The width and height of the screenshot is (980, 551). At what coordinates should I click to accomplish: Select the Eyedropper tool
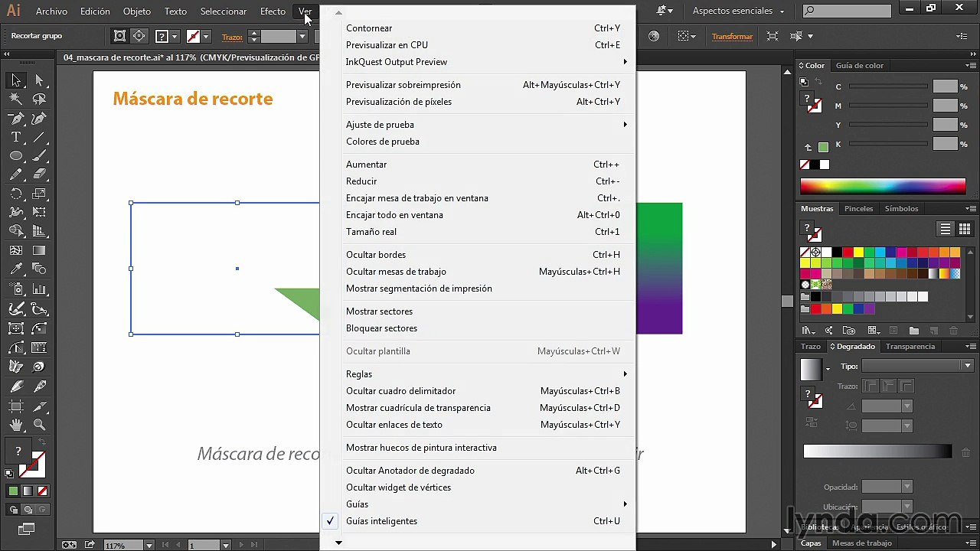(16, 270)
